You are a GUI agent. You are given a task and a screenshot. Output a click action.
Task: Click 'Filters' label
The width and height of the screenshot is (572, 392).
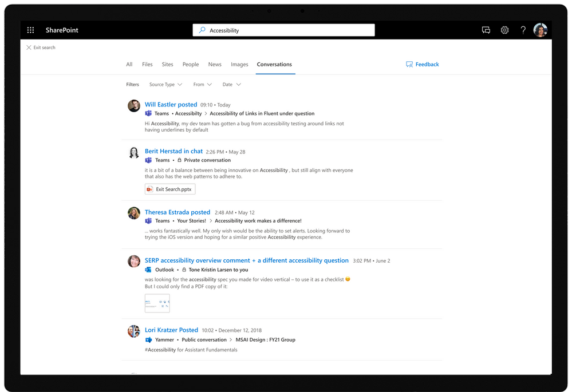132,85
